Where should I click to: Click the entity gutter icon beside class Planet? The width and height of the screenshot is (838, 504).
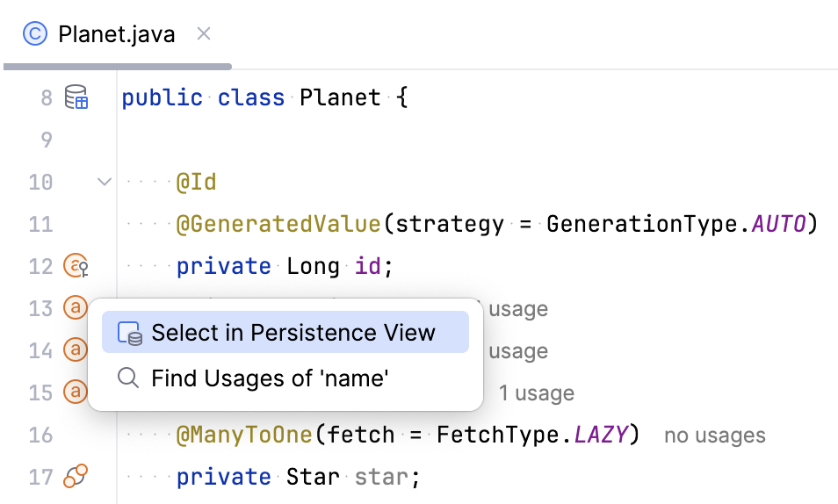77,97
